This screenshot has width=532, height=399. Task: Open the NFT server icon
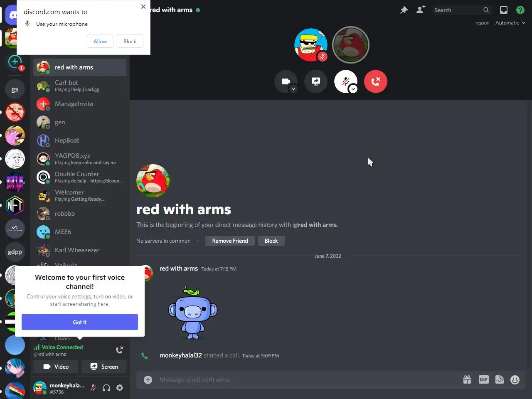[15, 205]
